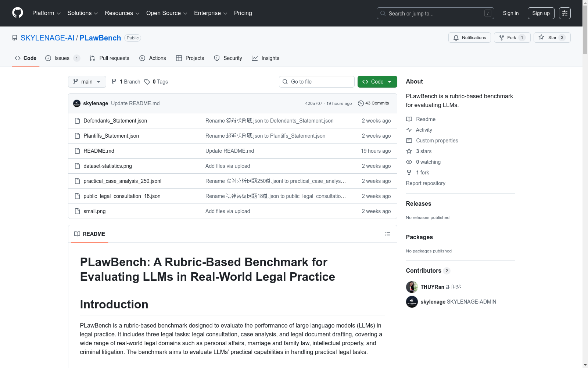Focus the Search or jump to field
Viewport: 588px width, 368px height.
coord(435,13)
